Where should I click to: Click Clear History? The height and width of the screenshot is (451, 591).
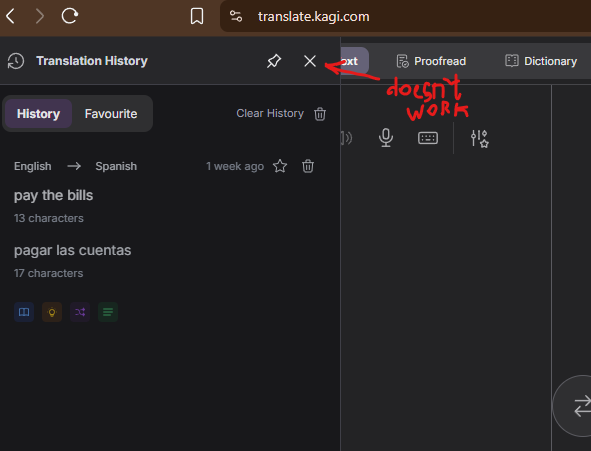[x=270, y=113]
